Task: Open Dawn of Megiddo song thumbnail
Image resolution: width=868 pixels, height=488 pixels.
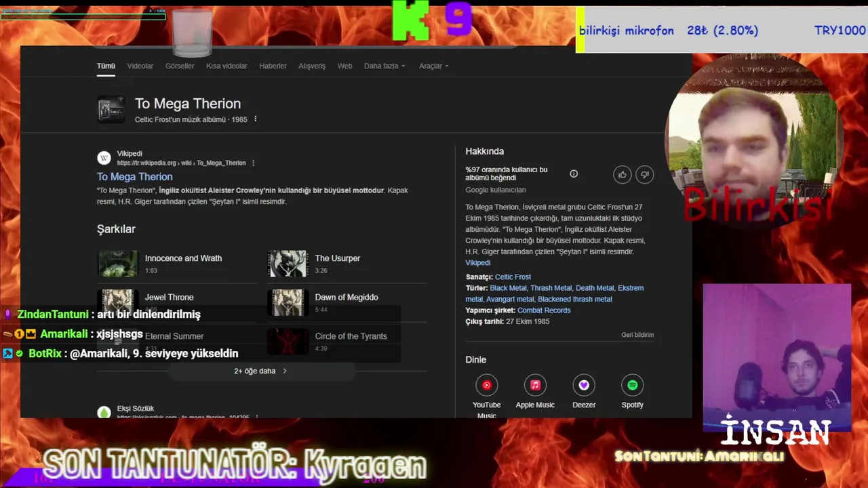Action: click(288, 303)
